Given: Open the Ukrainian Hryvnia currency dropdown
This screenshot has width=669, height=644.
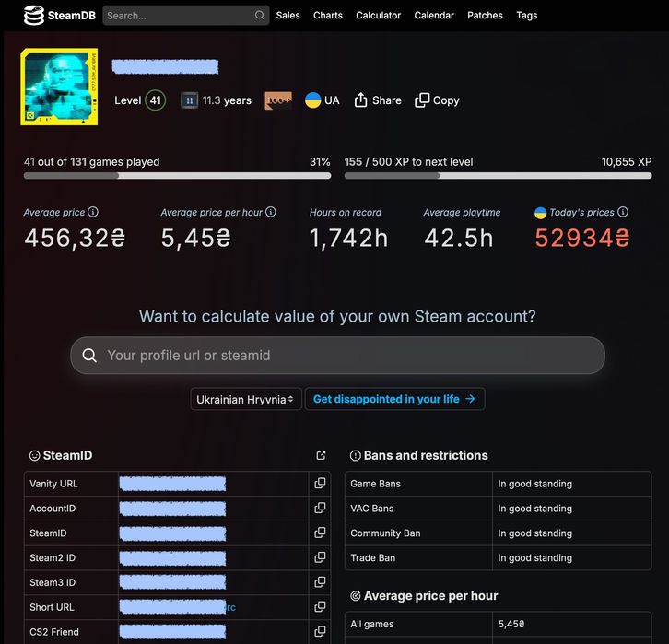Looking at the screenshot, I should (246, 399).
